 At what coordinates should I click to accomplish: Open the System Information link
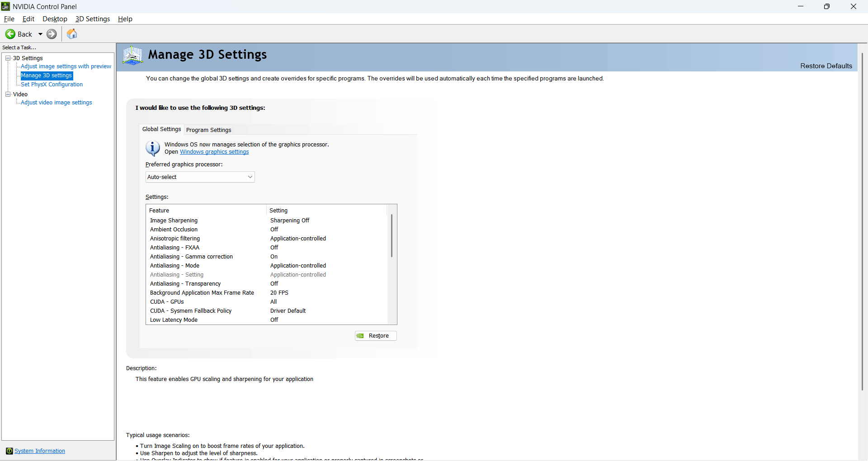click(x=40, y=451)
